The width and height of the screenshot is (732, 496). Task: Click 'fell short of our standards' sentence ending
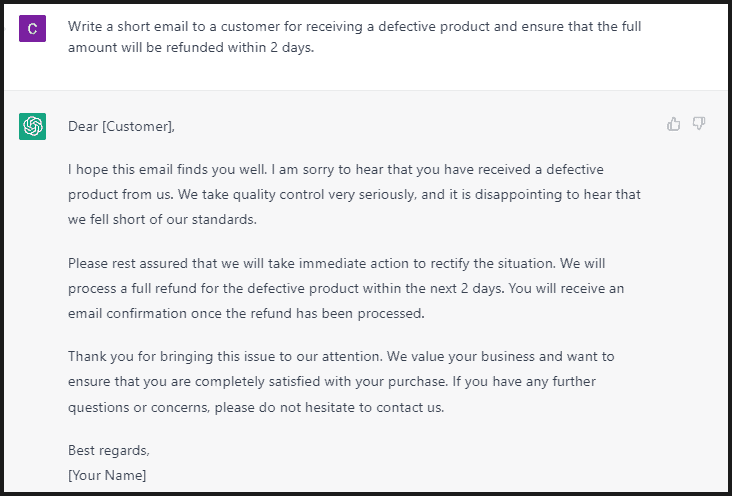(x=170, y=218)
